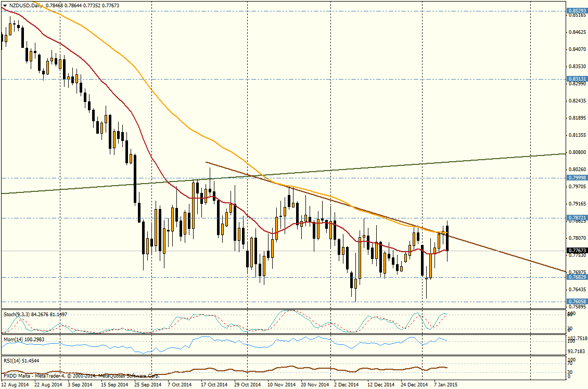Click the 0.76058 price level label

[577, 302]
